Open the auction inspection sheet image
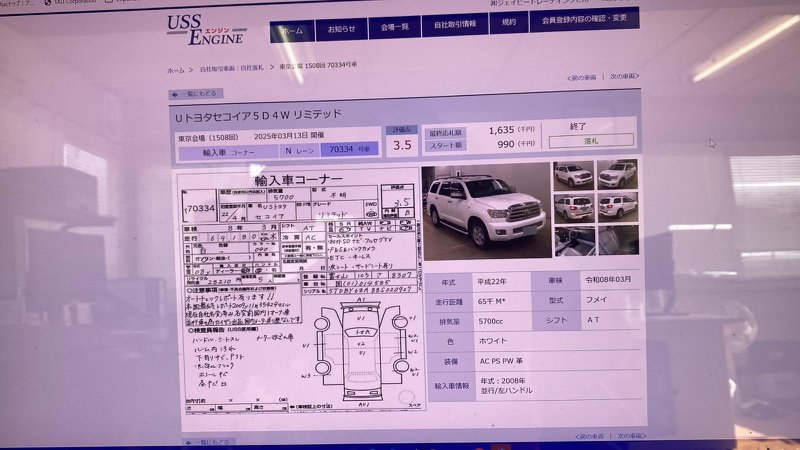 coord(301,292)
